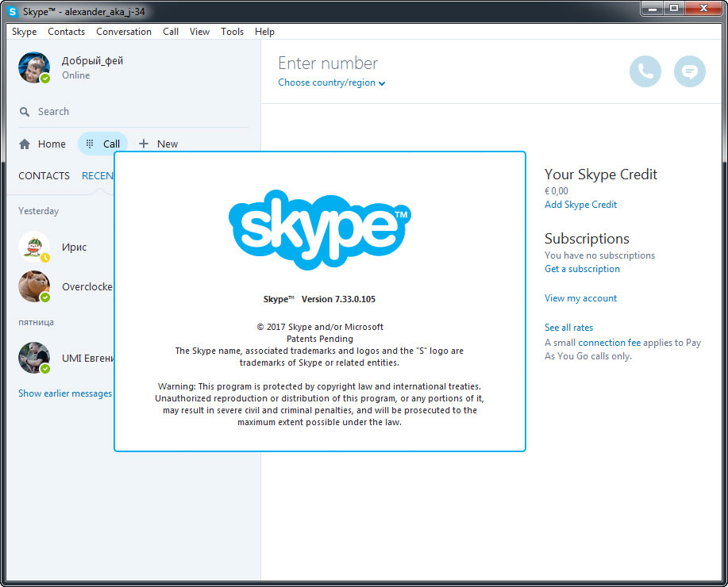The width and height of the screenshot is (728, 587).
Task: Click Patents Pending text in About dialog
Action: coord(320,339)
